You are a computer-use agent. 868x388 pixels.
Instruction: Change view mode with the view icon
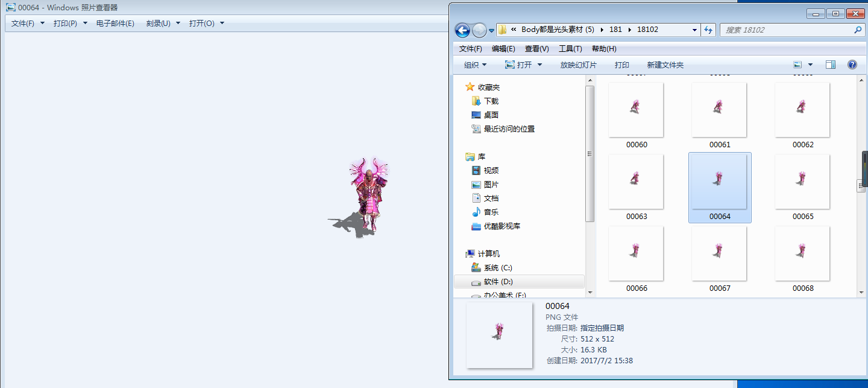(797, 65)
